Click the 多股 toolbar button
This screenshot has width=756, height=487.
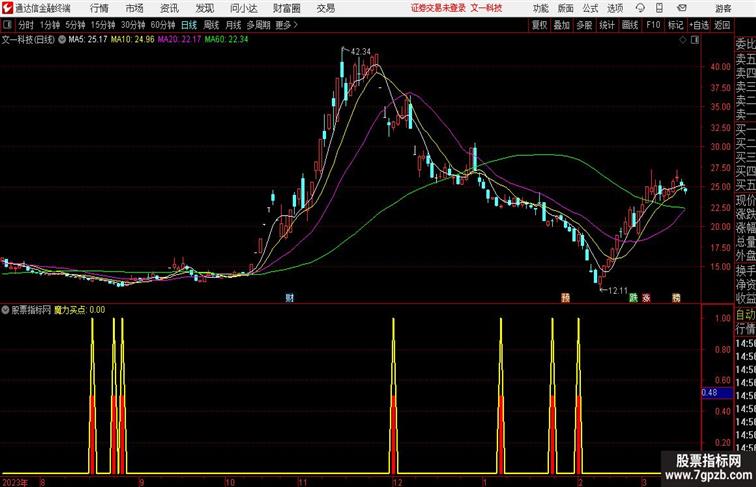pos(584,25)
